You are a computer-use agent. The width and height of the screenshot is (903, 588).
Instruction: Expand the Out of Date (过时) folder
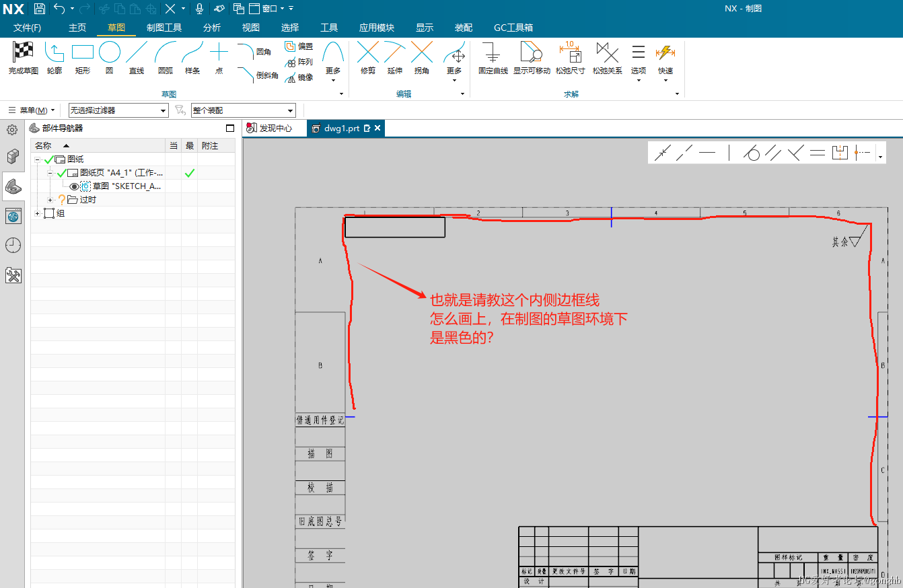tap(50, 200)
